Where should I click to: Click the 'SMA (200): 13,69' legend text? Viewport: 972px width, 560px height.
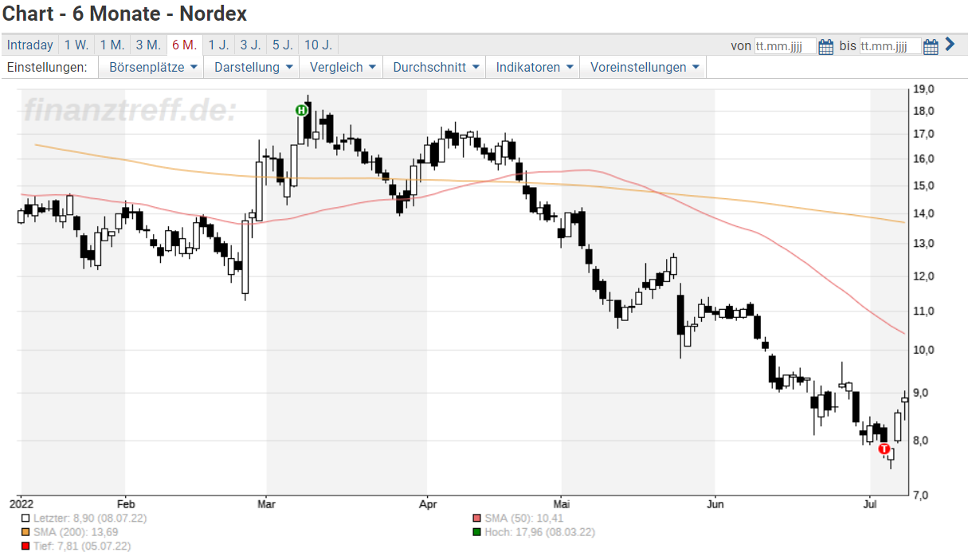pyautogui.click(x=76, y=532)
